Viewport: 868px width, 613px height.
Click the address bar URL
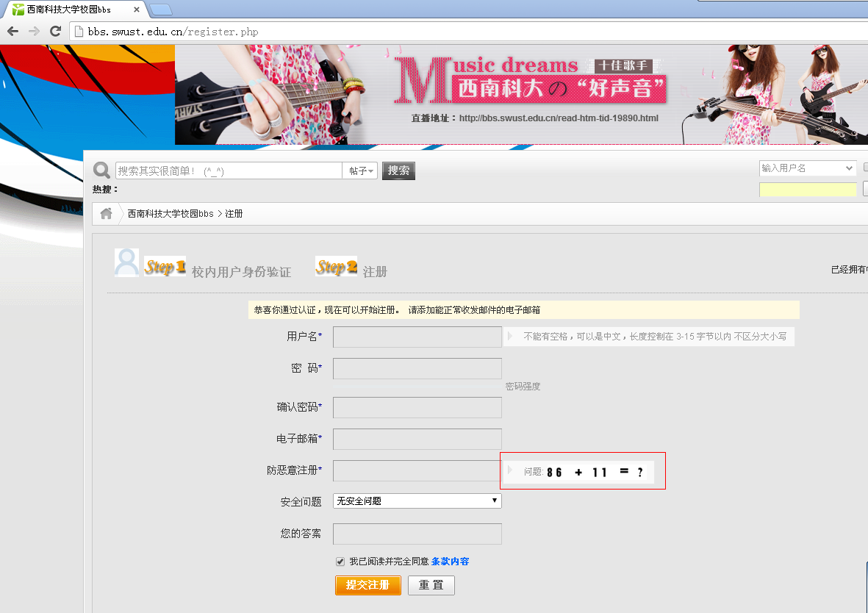coord(173,32)
